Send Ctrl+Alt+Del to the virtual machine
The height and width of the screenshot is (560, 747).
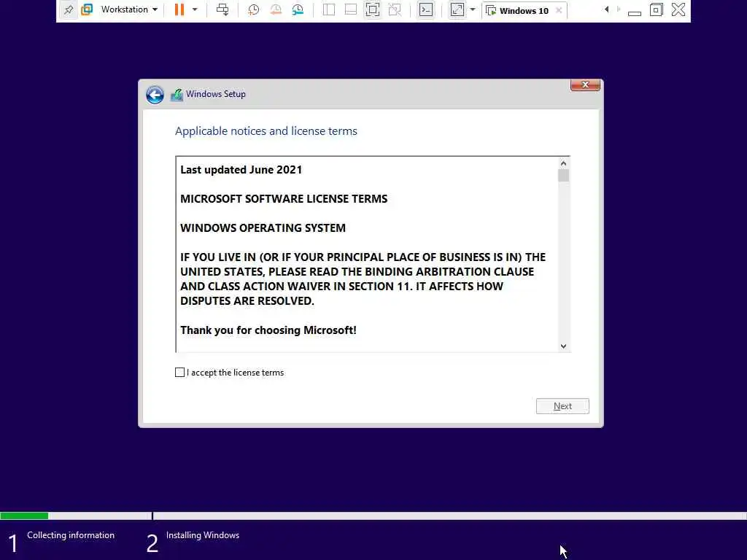coord(222,9)
